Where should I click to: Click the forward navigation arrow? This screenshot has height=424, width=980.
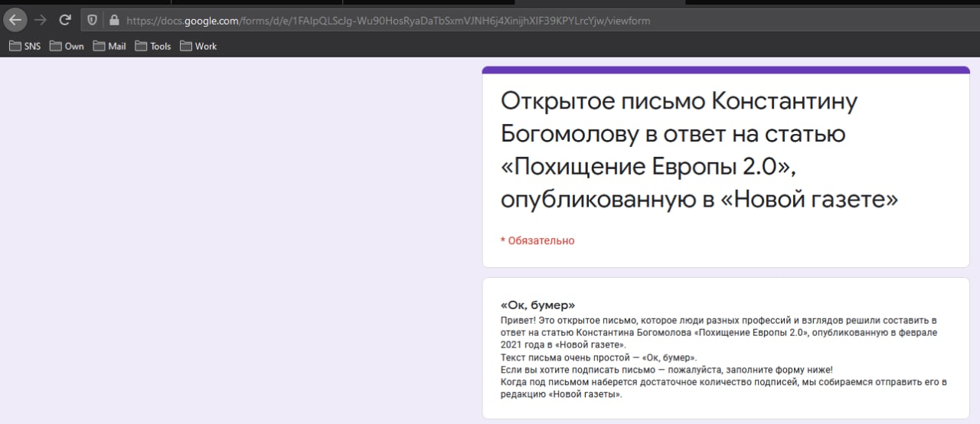coord(41,21)
